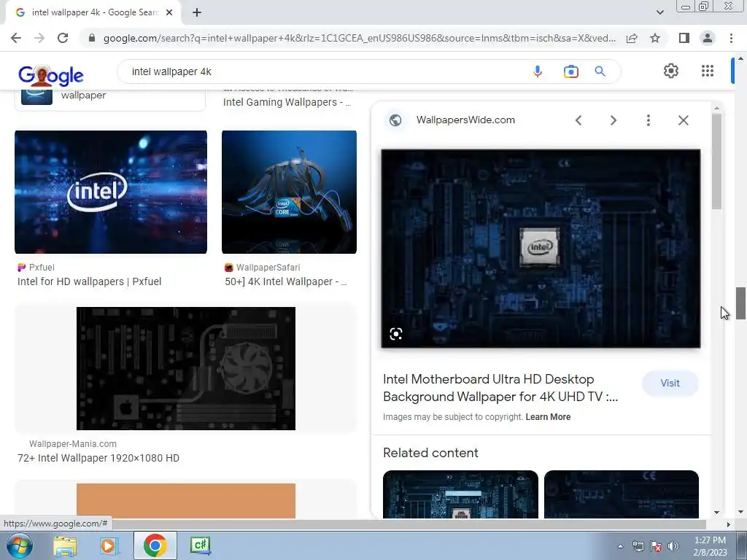Click the Pxfuel source label
This screenshot has height=560, width=747.
pyautogui.click(x=42, y=268)
